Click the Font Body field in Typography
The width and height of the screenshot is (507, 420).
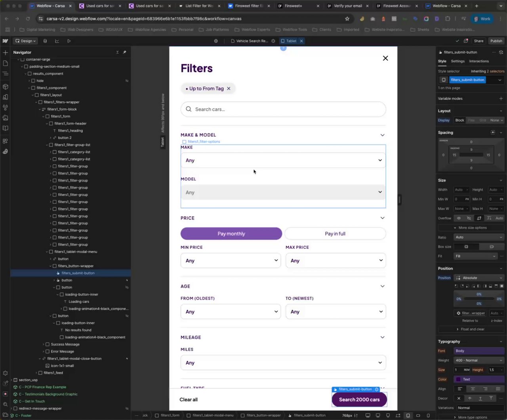click(x=479, y=351)
